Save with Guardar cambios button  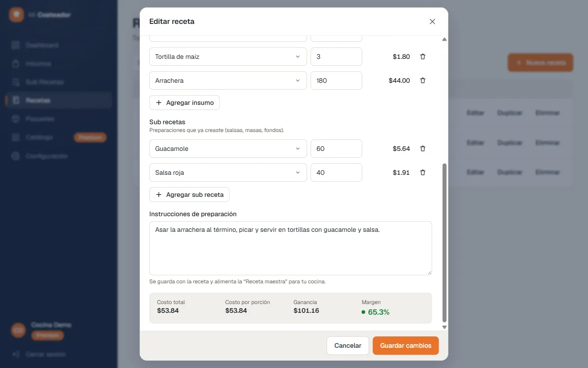click(x=406, y=345)
